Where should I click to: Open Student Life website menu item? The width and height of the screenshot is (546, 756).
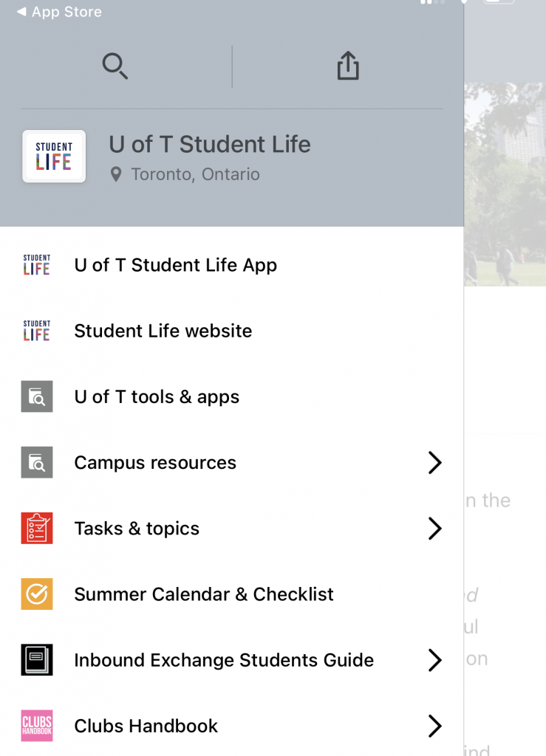[163, 331]
